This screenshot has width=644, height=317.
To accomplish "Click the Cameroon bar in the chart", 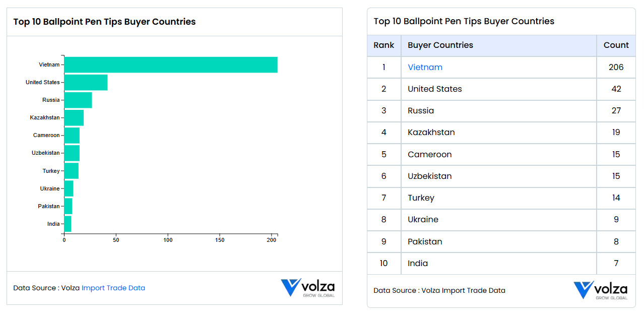I will point(72,135).
